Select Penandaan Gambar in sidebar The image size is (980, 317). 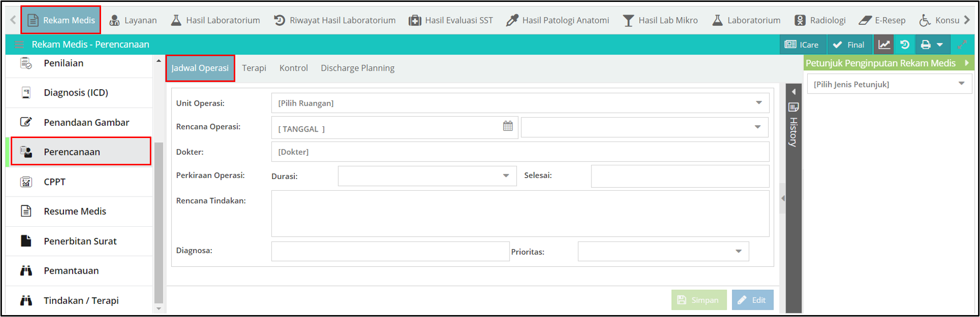[79, 122]
